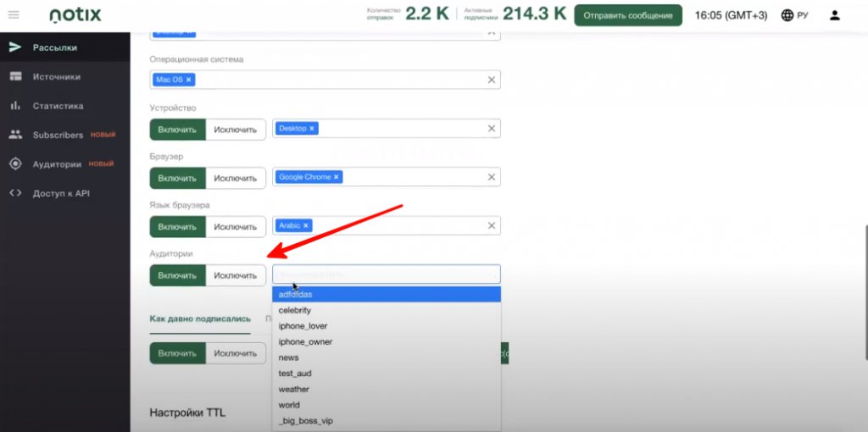
Task: Open the hamburger menu icon
Action: click(14, 15)
